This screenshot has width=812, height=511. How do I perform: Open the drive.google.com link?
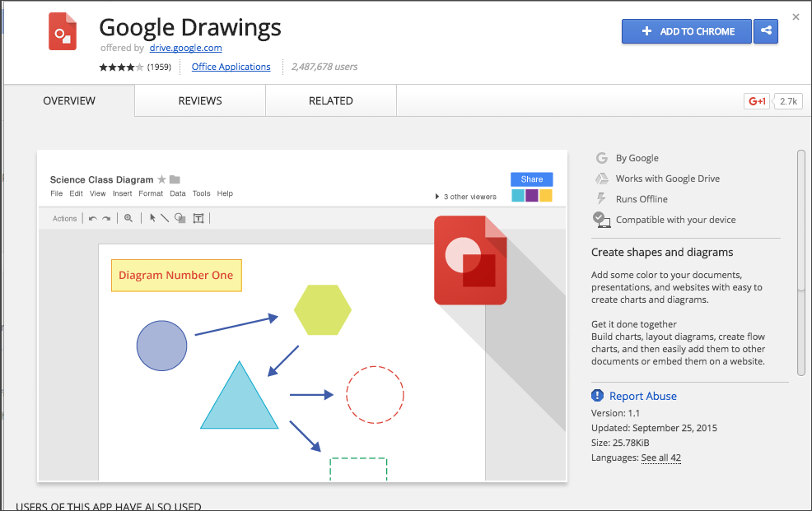click(185, 48)
